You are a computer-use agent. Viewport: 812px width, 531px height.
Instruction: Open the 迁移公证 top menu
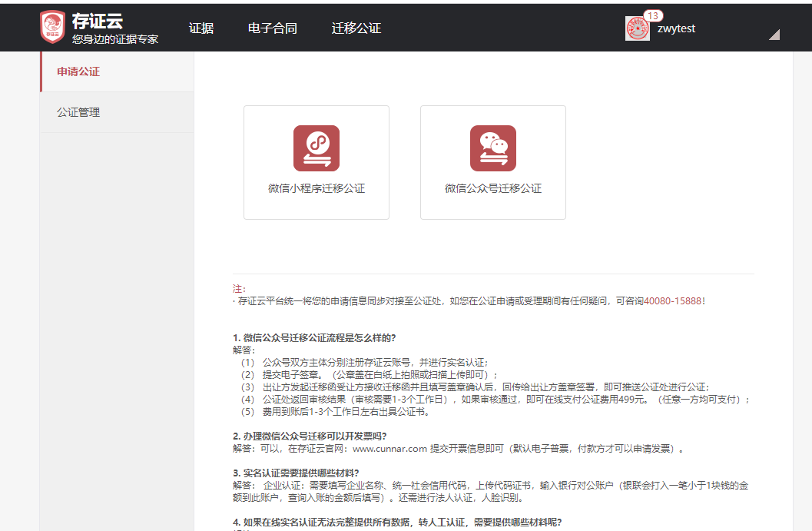click(356, 28)
